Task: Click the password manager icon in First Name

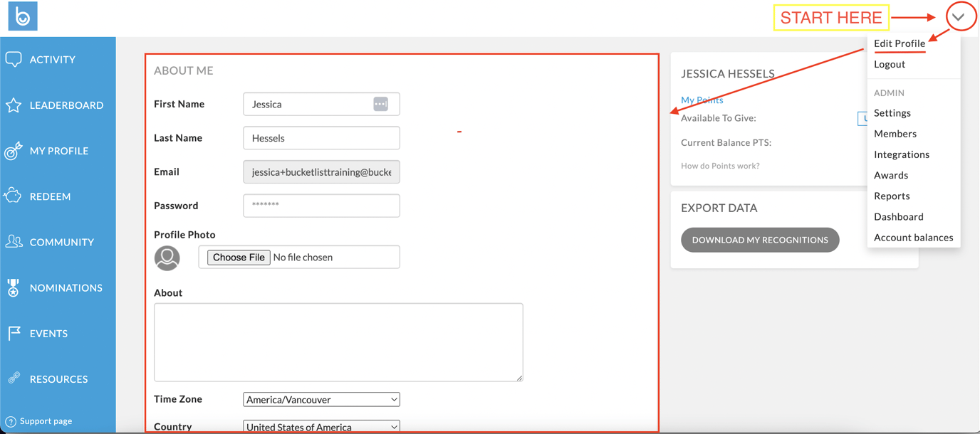Action: 380,104
